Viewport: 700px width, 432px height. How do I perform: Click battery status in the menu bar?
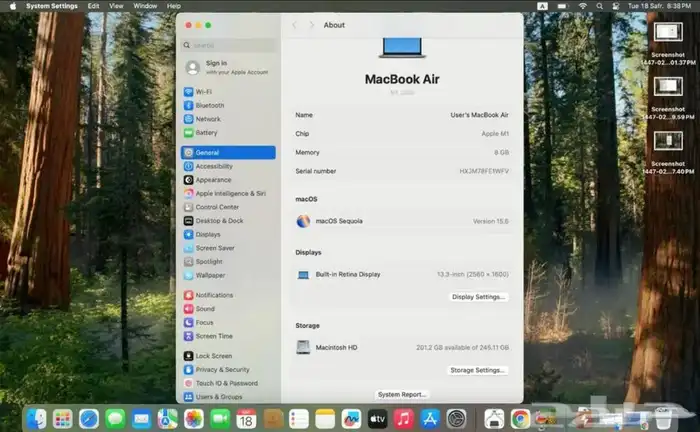tap(562, 6)
